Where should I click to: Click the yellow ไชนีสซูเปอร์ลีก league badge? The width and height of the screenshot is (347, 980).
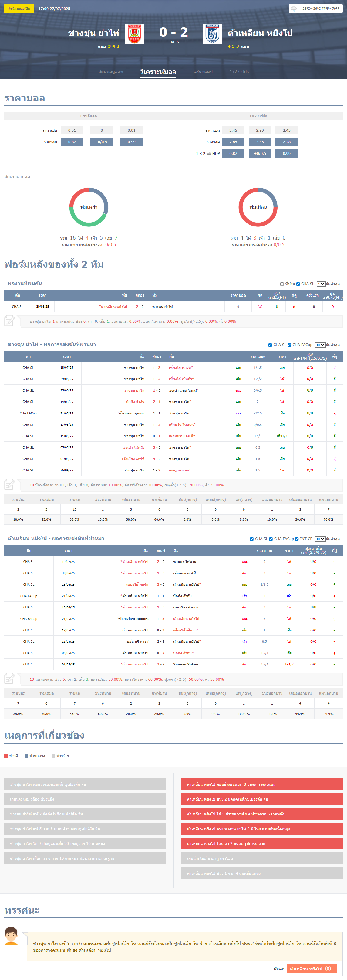[x=19, y=9]
